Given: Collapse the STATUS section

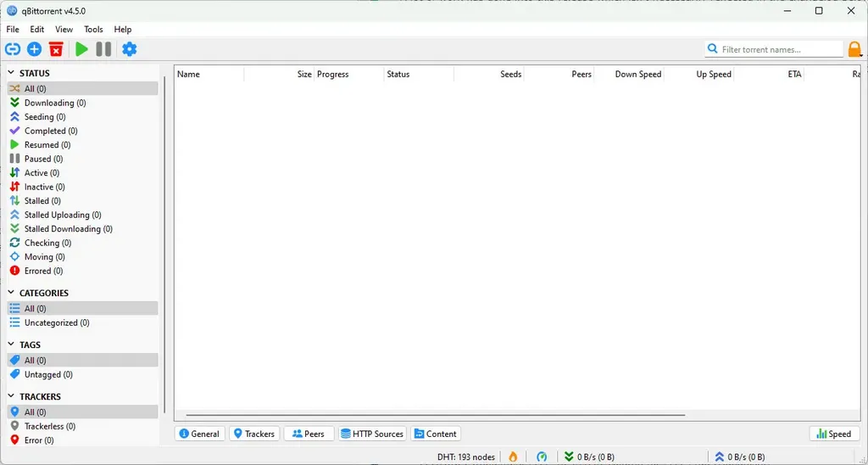Looking at the screenshot, I should pyautogui.click(x=11, y=73).
